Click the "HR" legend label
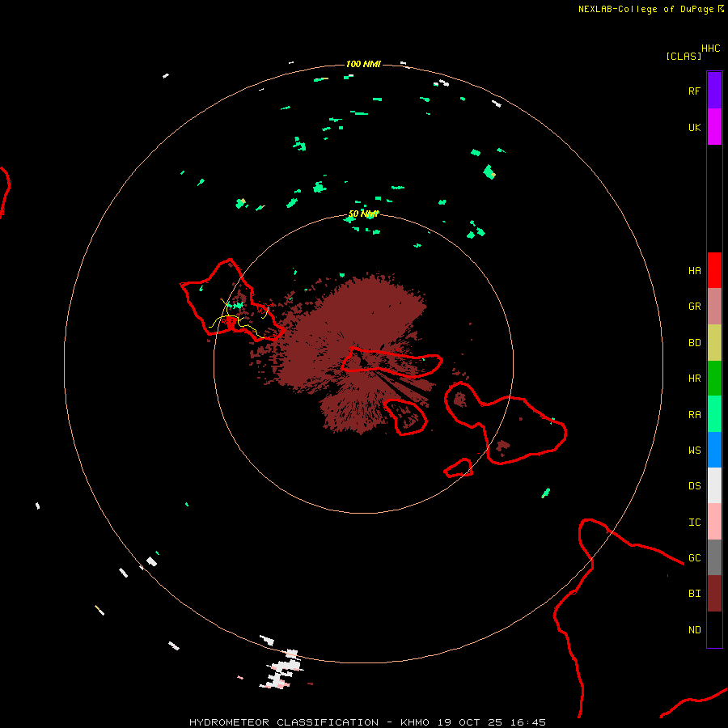This screenshot has width=728, height=728. (694, 379)
